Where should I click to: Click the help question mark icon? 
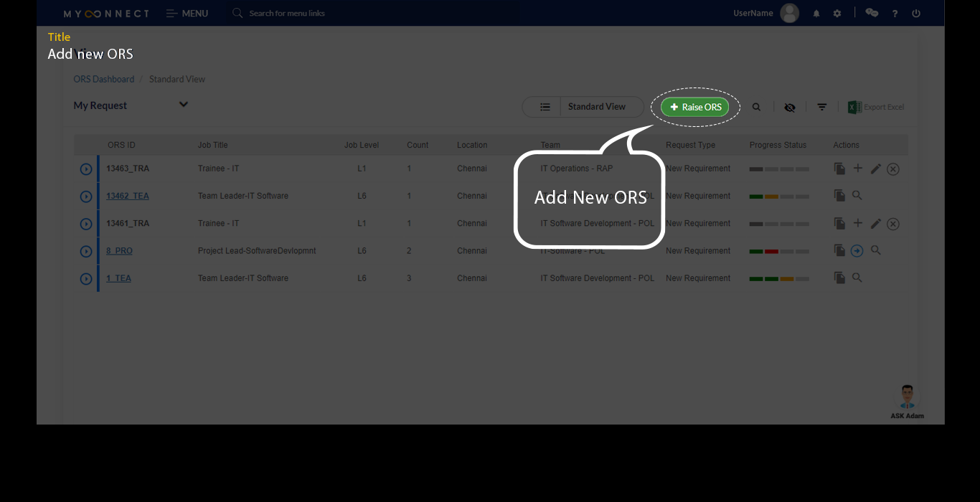pos(895,14)
